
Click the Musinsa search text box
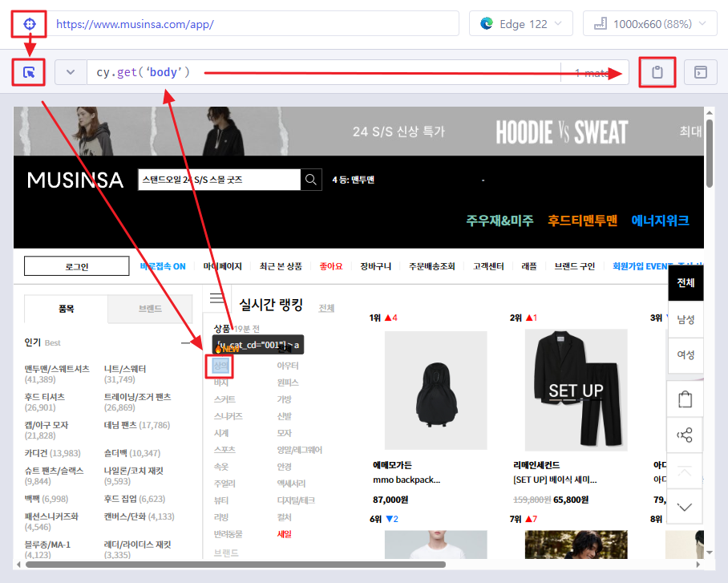pyautogui.click(x=219, y=180)
